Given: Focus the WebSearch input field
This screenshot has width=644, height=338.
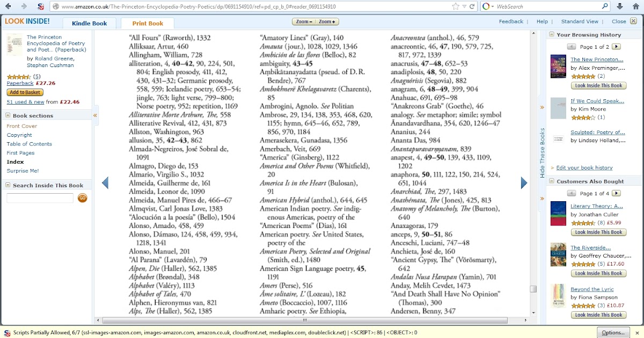Looking at the screenshot, I should [547, 6].
